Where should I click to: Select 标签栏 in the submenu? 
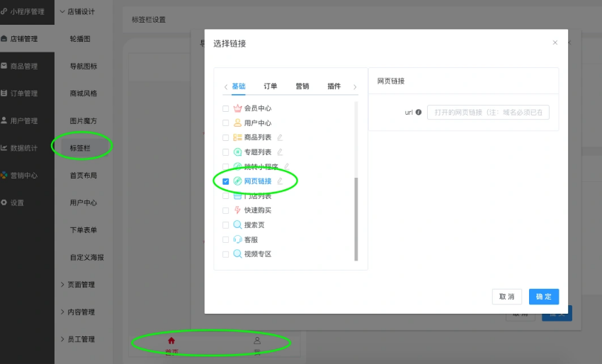click(x=80, y=148)
